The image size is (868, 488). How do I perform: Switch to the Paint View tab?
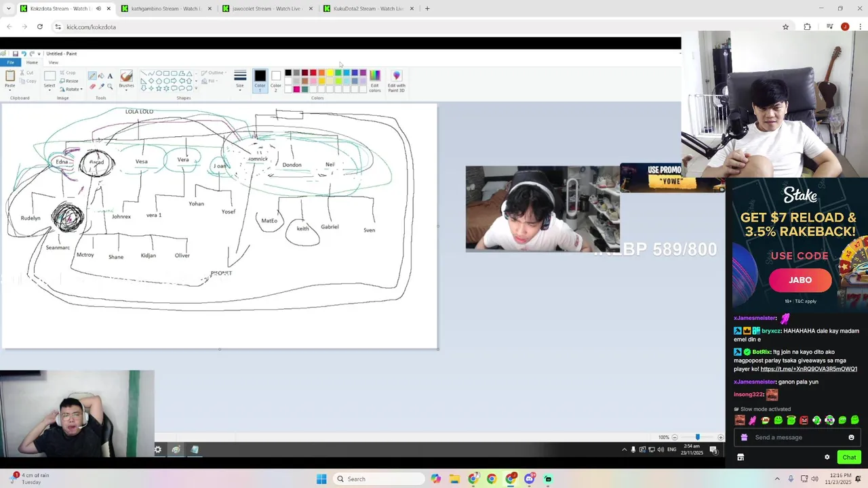pos(54,62)
